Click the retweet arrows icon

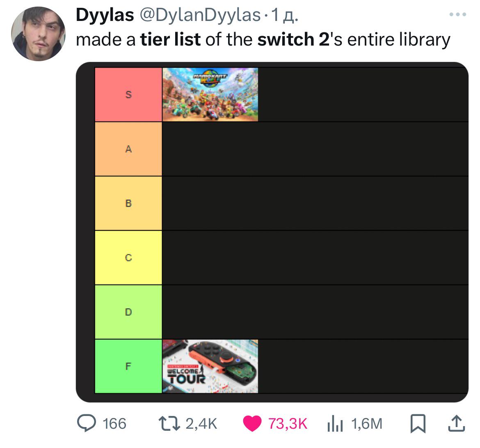point(169,423)
